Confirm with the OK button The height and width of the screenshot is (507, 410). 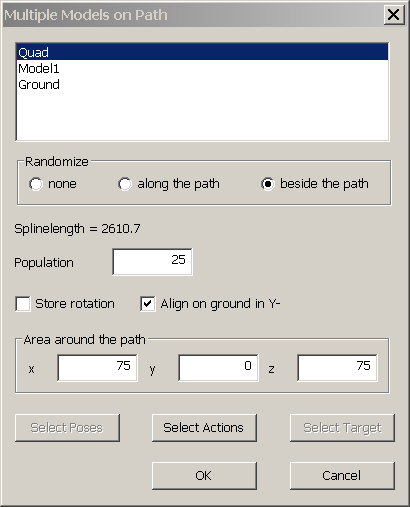click(204, 476)
